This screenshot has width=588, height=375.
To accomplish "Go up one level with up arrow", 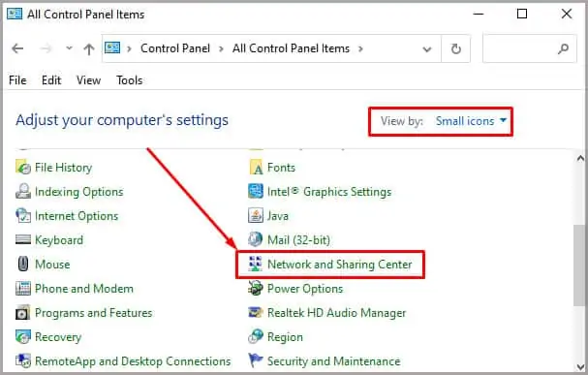I will pos(89,48).
